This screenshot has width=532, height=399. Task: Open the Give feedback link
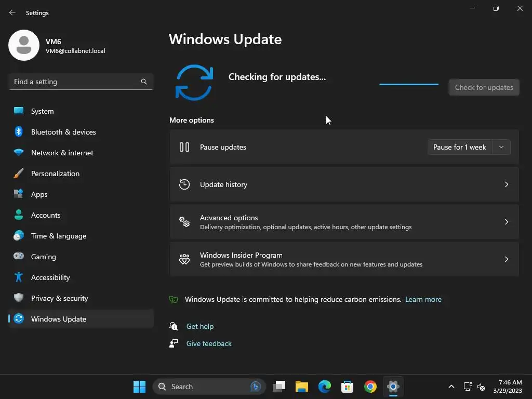click(x=209, y=343)
